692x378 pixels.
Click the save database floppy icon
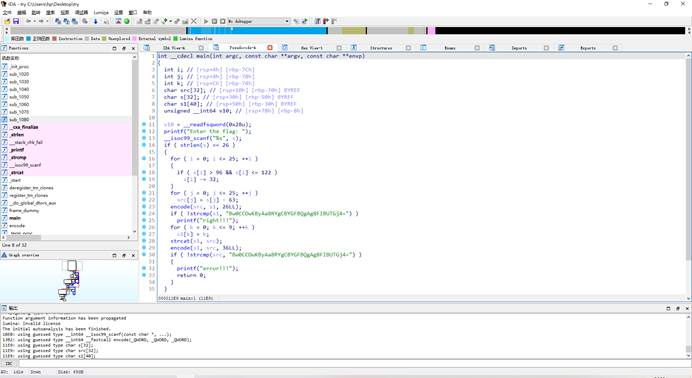pyautogui.click(x=16, y=21)
